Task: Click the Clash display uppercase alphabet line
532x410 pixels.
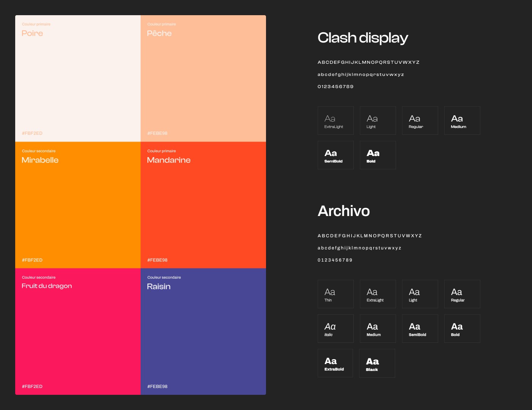Action: [x=369, y=62]
